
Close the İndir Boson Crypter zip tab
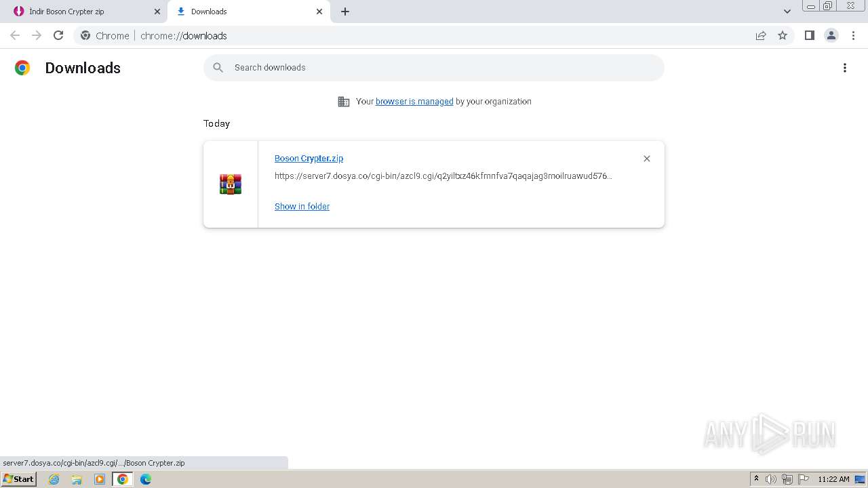157,12
